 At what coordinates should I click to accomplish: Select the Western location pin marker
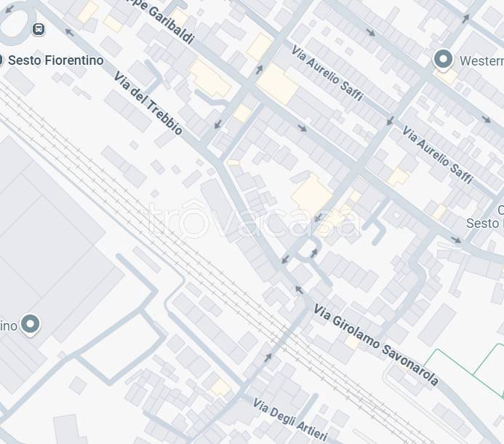pyautogui.click(x=443, y=60)
